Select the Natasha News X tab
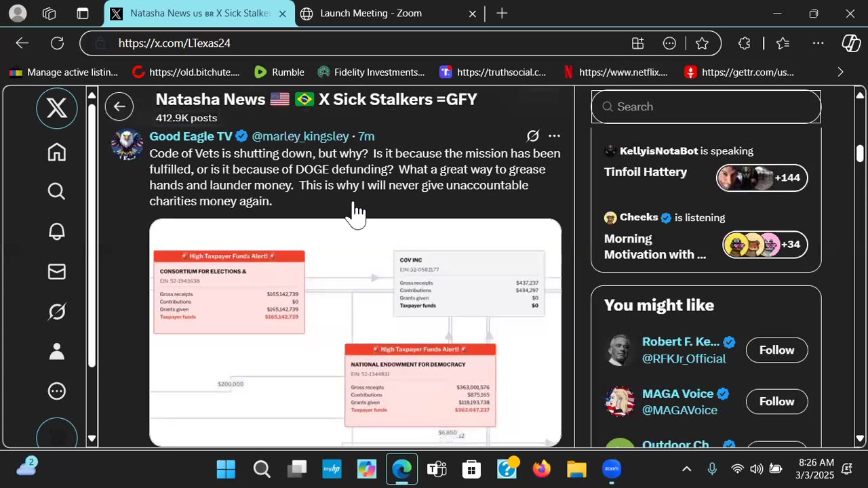 point(199,14)
